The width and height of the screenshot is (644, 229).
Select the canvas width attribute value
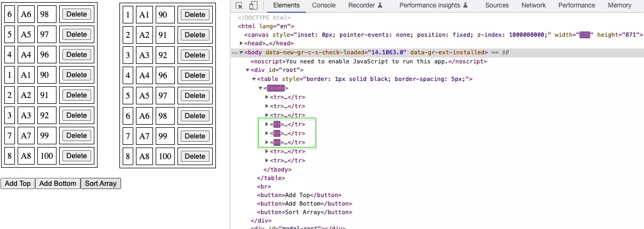(x=585, y=35)
